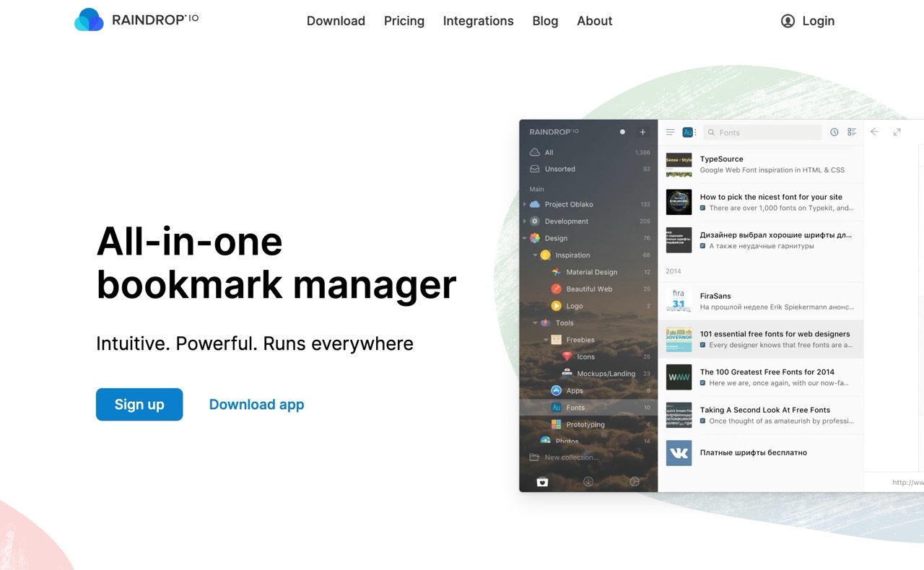Open the About page
924x570 pixels.
[x=595, y=21]
